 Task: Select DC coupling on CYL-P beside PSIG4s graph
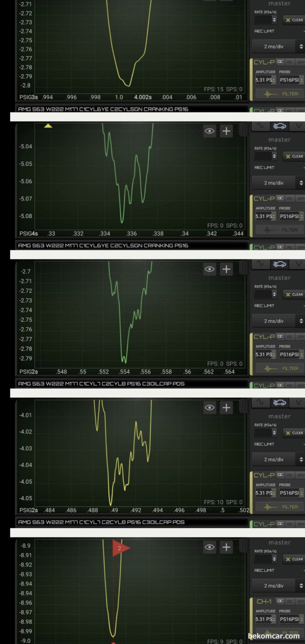pos(280,198)
